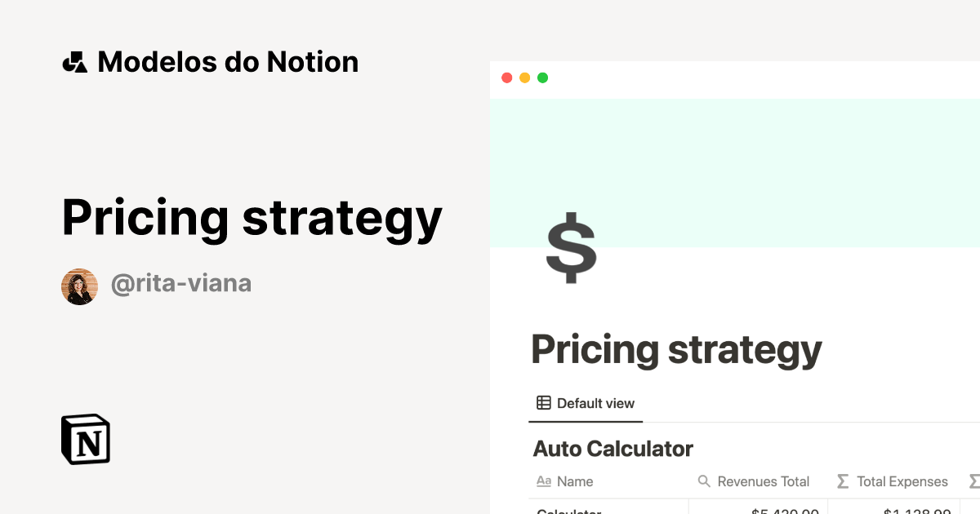
Task: Click the Notion N logo
Action: (x=86, y=439)
